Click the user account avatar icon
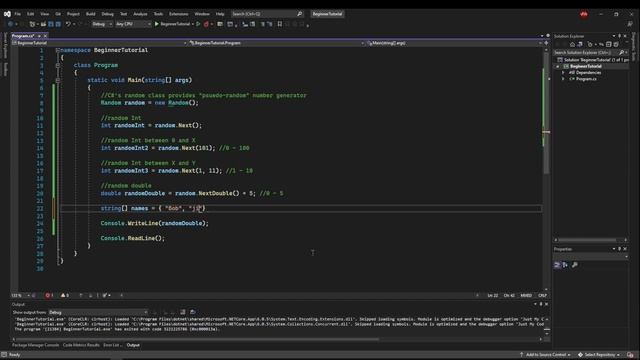The height and width of the screenshot is (360, 640). click(584, 14)
